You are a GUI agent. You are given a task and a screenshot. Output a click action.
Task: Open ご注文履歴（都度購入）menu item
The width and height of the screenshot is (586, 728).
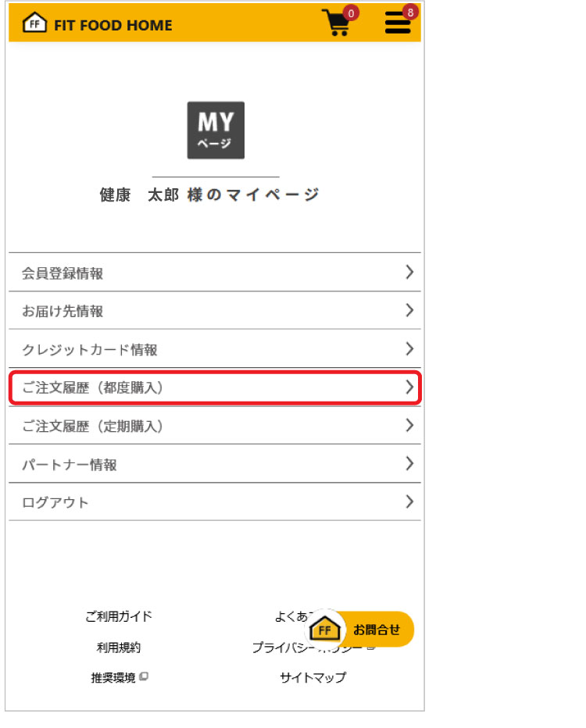coord(215,387)
